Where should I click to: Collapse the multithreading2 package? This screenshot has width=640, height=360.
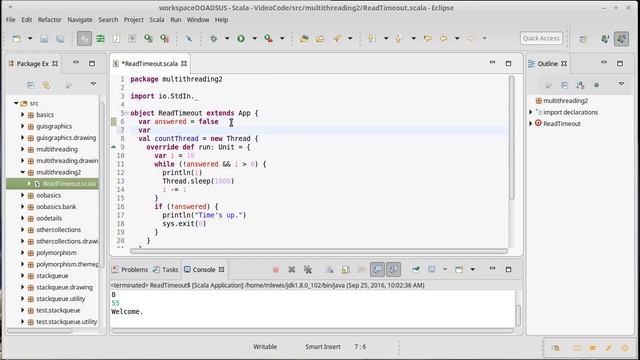(x=22, y=172)
